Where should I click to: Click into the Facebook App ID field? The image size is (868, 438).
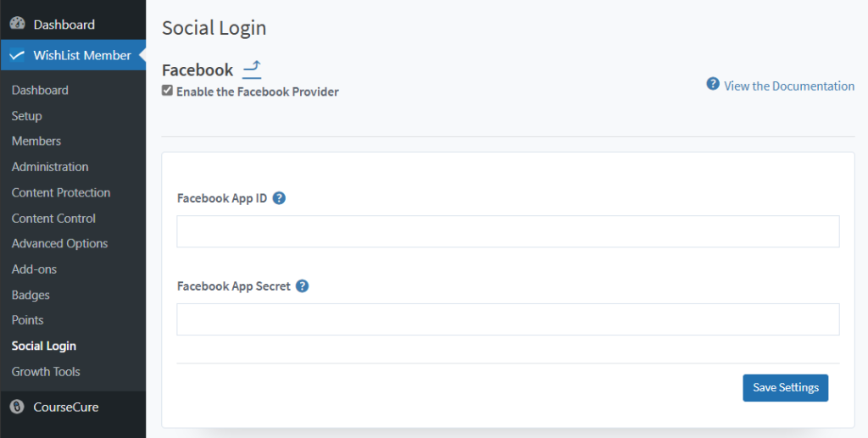(x=509, y=231)
